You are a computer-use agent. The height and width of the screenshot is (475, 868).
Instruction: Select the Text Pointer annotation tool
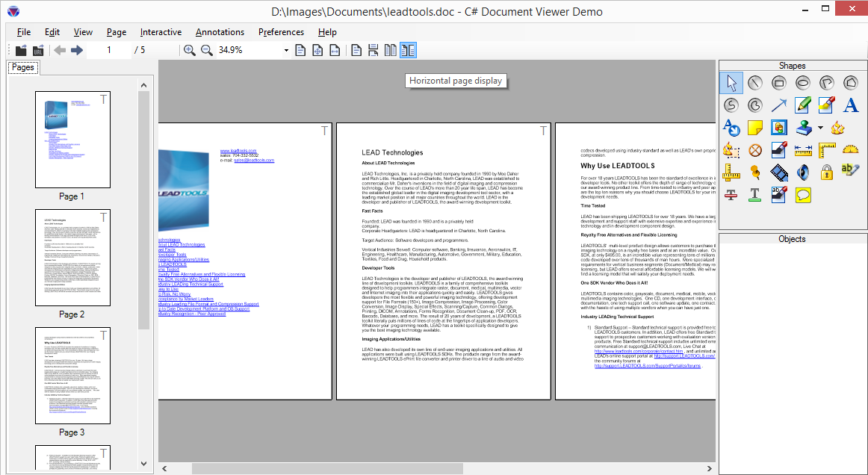(x=731, y=127)
